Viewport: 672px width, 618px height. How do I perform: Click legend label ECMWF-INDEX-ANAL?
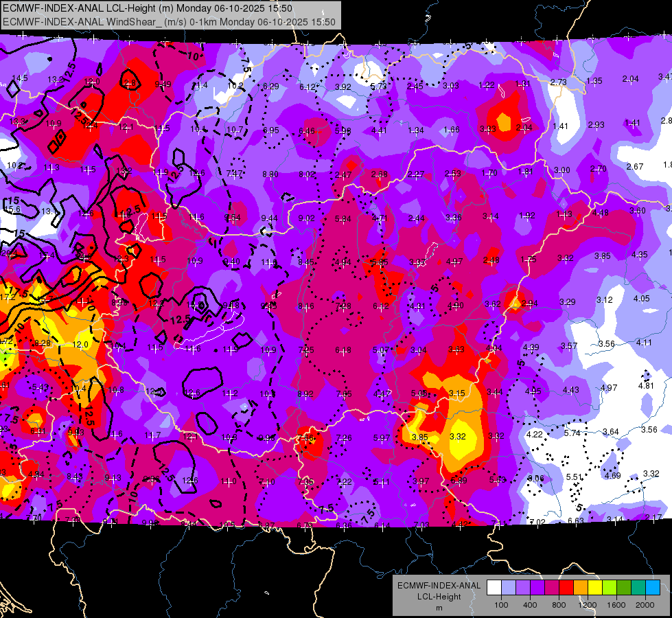[x=439, y=586]
